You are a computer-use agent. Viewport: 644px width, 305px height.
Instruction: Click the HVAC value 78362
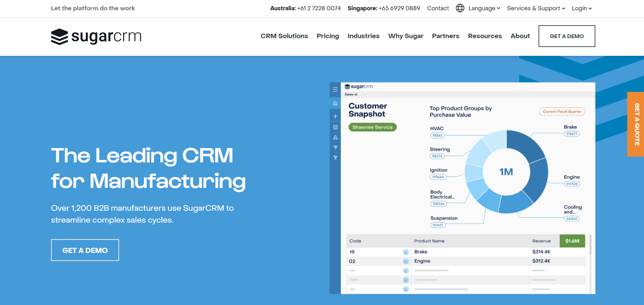point(437,135)
